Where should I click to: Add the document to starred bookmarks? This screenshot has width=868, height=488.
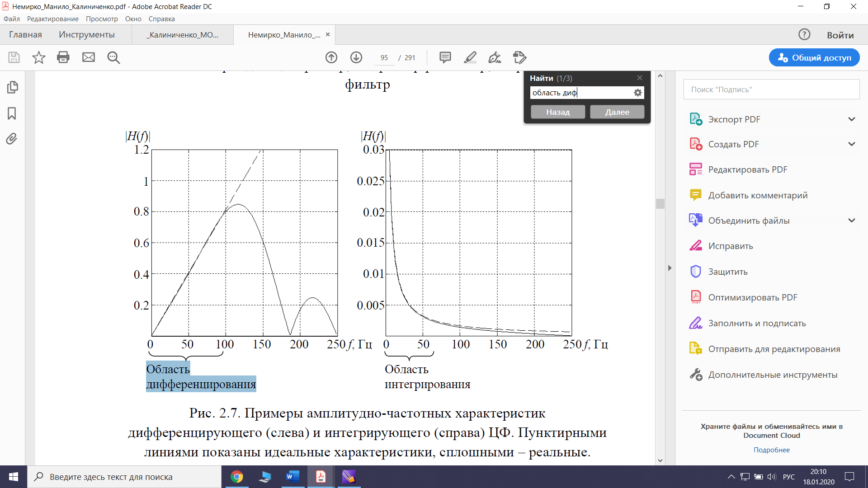pyautogui.click(x=39, y=57)
